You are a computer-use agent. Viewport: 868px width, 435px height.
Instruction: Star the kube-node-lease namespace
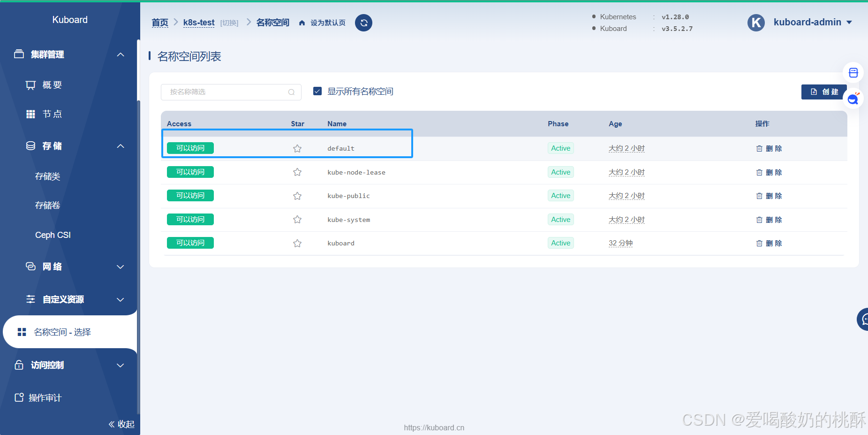297,172
